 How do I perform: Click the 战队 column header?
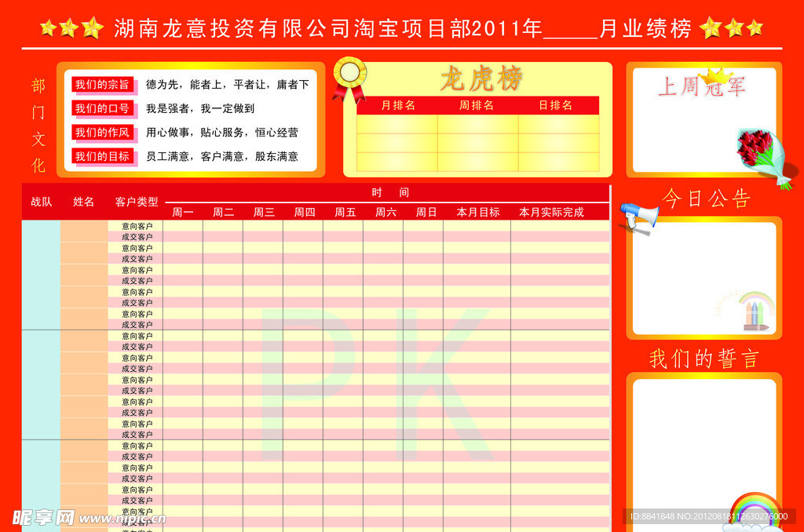42,202
